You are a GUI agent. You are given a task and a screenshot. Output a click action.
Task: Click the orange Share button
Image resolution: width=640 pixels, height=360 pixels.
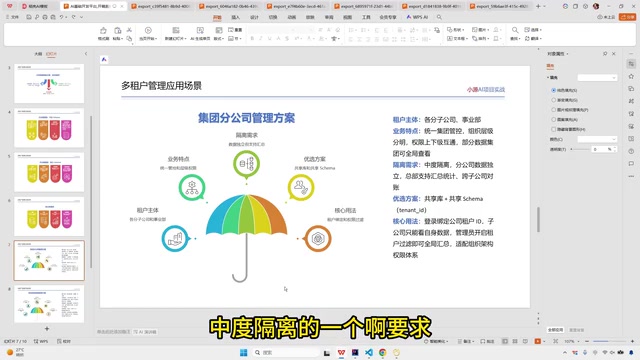[x=627, y=17]
